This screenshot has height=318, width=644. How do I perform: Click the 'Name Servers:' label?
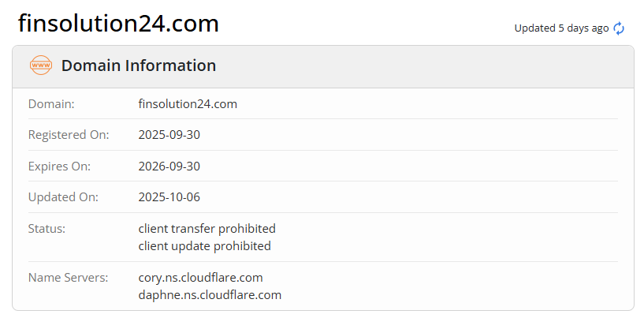68,278
